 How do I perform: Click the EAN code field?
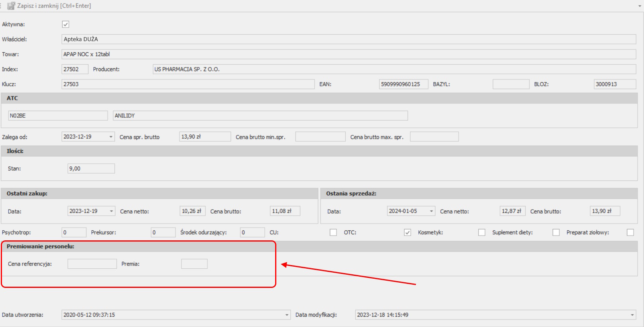click(403, 84)
